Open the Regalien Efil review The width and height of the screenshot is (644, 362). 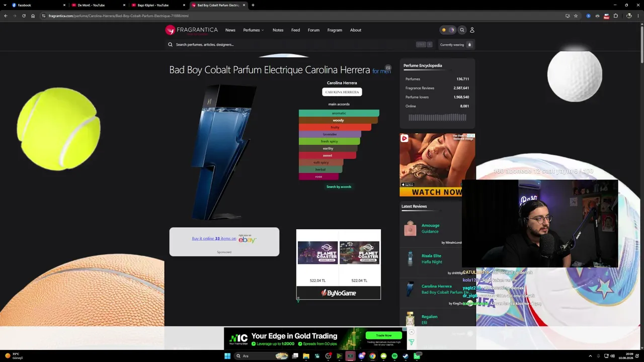click(x=430, y=320)
